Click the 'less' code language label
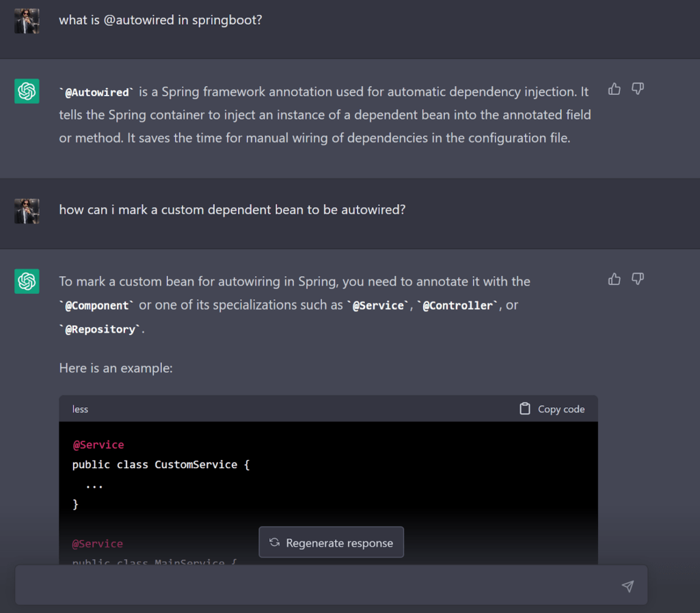The width and height of the screenshot is (700, 613). click(81, 409)
